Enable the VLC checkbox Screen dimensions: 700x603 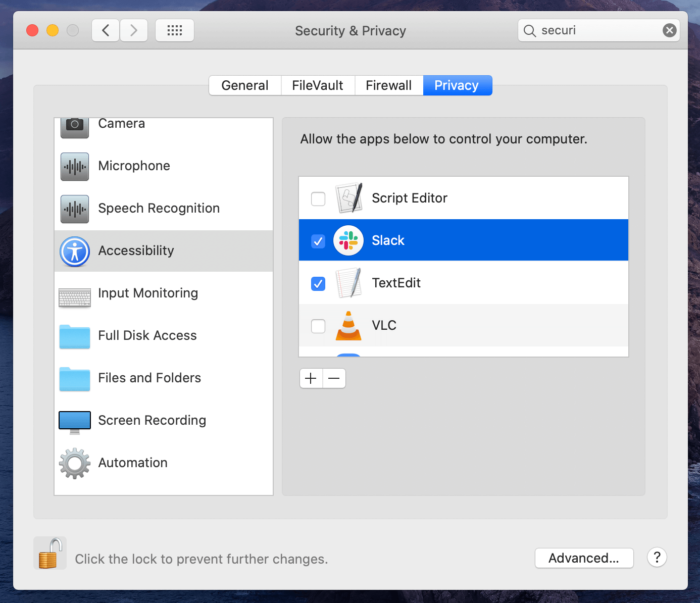coord(318,326)
